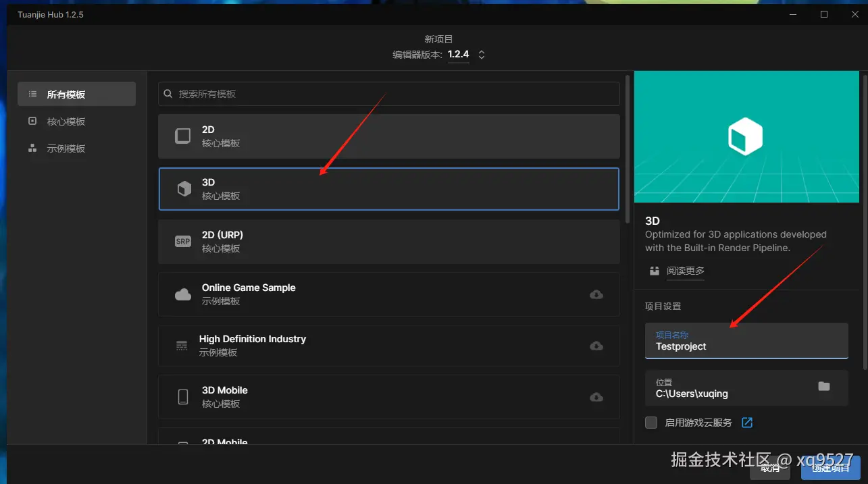Image resolution: width=868 pixels, height=484 pixels.
Task: Click the 新项目 title text
Action: coord(438,40)
